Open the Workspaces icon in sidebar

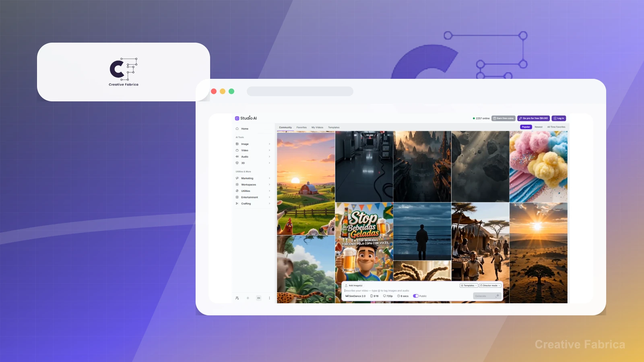coord(237,185)
